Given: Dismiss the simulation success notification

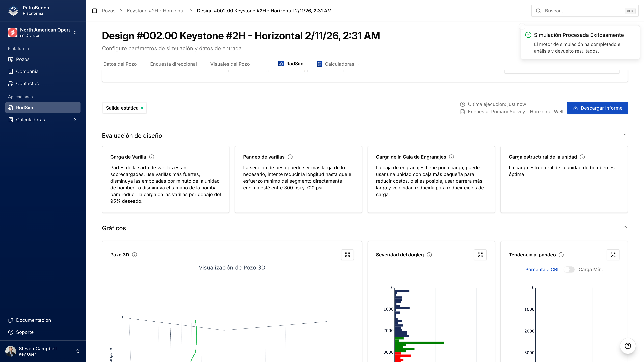Looking at the screenshot, I should (522, 26).
